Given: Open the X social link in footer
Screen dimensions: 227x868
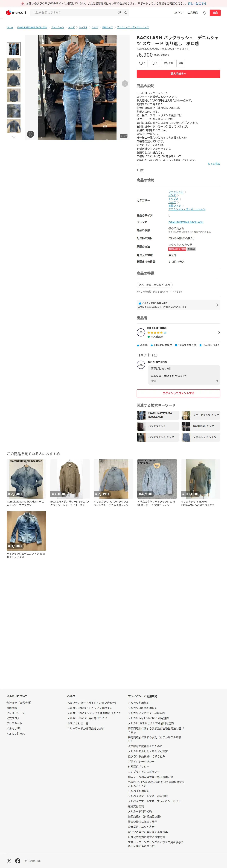Looking at the screenshot, I should tap(9, 861).
